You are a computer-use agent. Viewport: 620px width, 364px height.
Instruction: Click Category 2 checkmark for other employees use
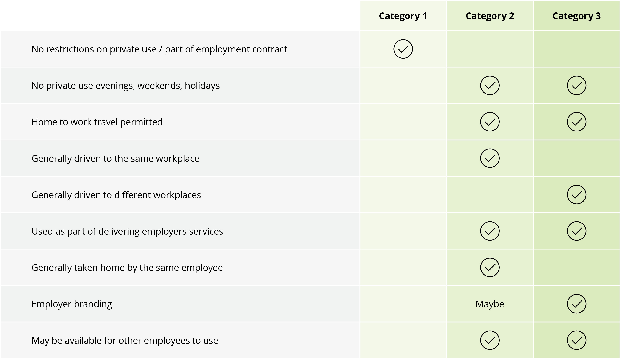click(x=490, y=340)
